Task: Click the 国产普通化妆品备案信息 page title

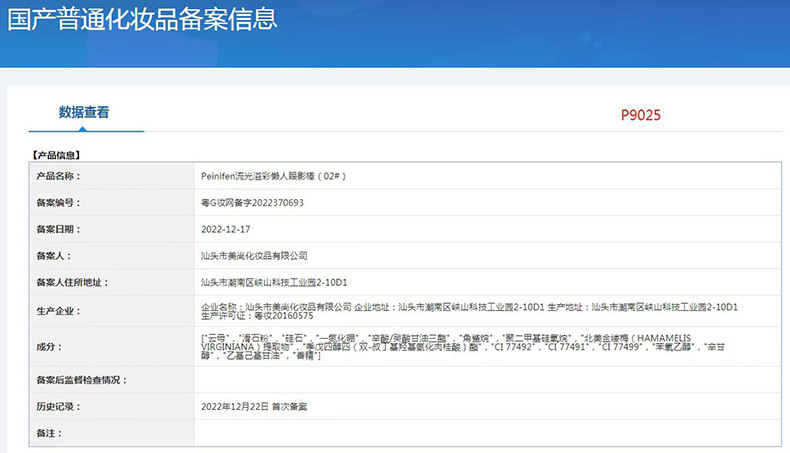Action: tap(142, 19)
